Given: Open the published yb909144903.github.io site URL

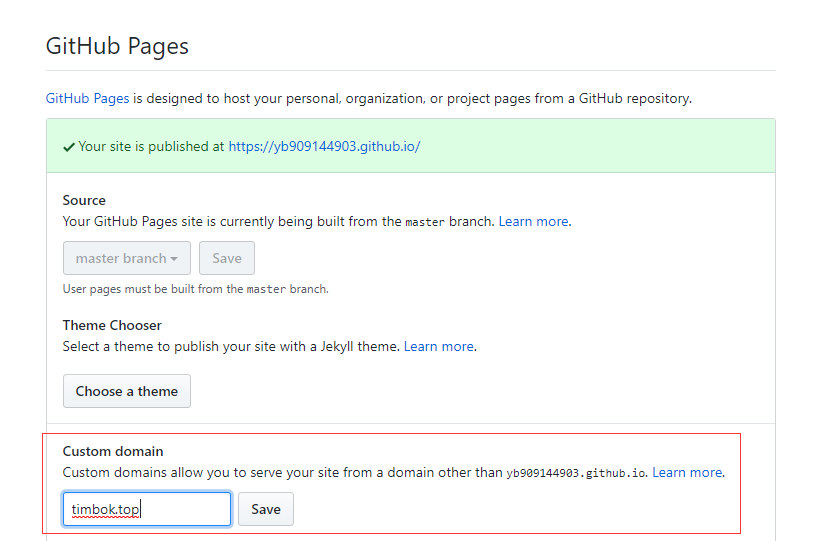Looking at the screenshot, I should (x=324, y=146).
